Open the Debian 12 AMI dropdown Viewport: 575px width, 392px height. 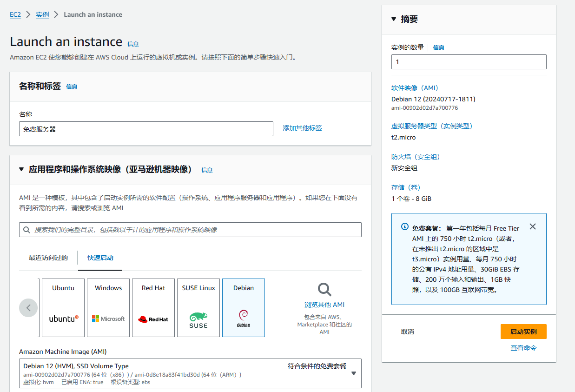(x=353, y=373)
